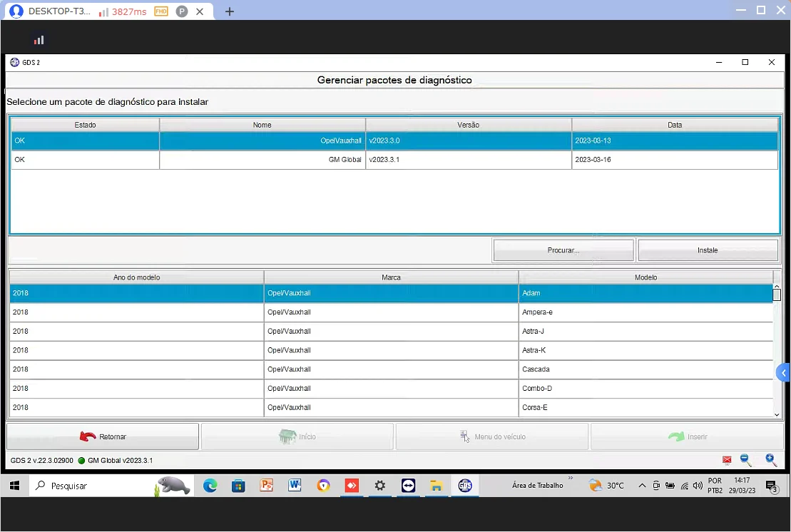The height and width of the screenshot is (532, 791).
Task: Click the Inserir button
Action: pos(687,436)
